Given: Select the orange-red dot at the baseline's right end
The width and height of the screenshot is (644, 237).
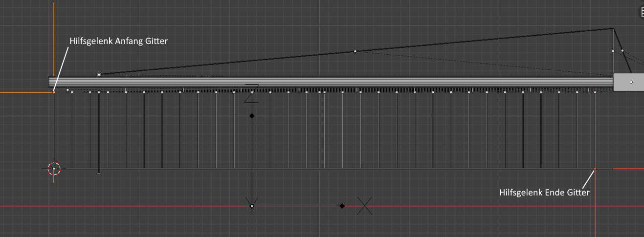Looking at the screenshot, I should tap(595, 169).
